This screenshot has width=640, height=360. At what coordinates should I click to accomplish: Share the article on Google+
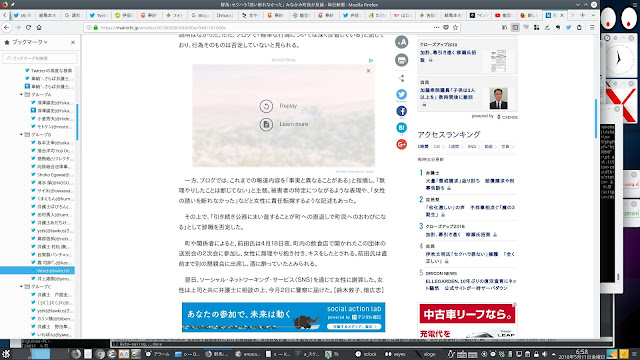point(401,144)
